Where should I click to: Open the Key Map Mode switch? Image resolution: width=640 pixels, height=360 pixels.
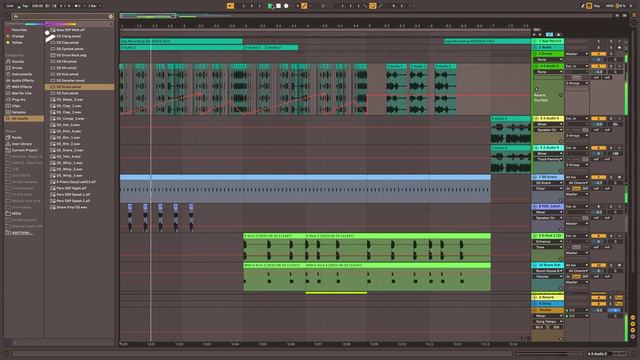tap(597, 6)
